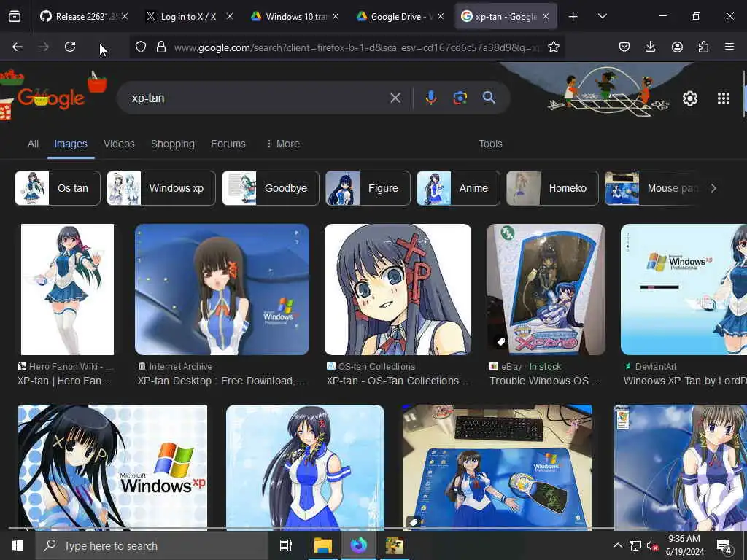Start voice search with microphone
Viewport: 747px width, 560px height.
(x=430, y=98)
